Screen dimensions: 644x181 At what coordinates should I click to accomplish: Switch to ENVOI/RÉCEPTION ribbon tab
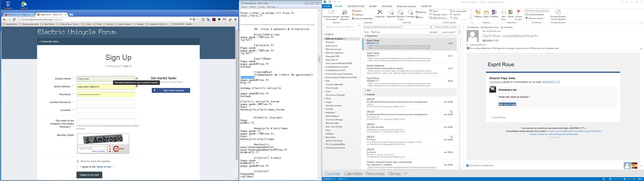[356, 6]
